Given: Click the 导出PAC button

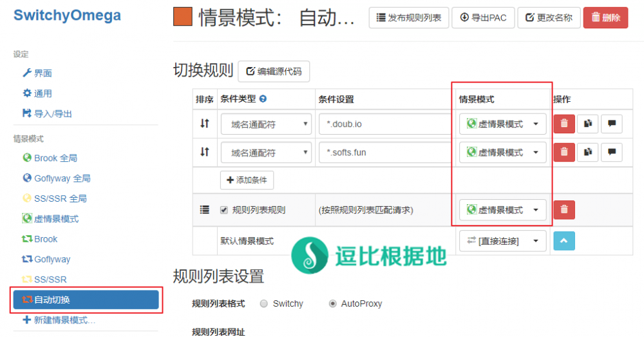Looking at the screenshot, I should click(482, 18).
